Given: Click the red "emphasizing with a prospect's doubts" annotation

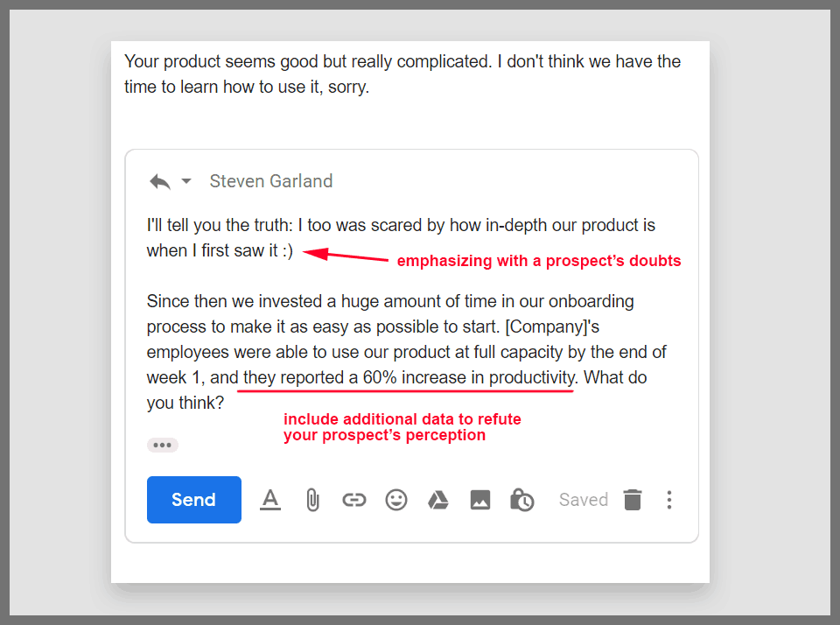Looking at the screenshot, I should [539, 261].
